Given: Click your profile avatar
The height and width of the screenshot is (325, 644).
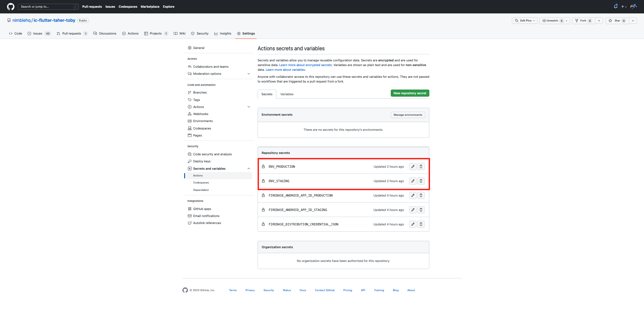Looking at the screenshot, I should [x=633, y=6].
